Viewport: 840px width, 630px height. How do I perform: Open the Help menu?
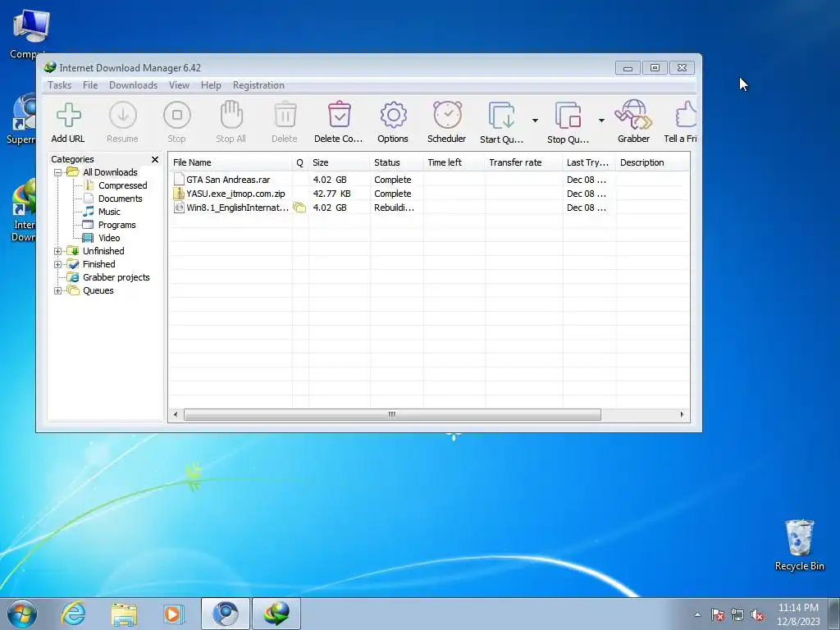pyautogui.click(x=211, y=85)
